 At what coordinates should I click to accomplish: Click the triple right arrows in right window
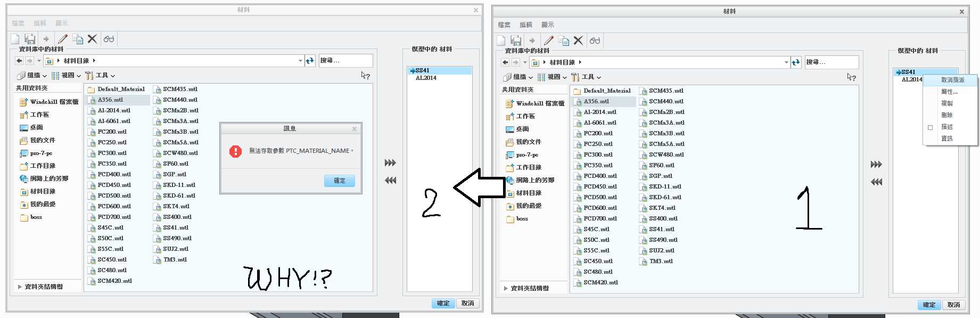876,165
